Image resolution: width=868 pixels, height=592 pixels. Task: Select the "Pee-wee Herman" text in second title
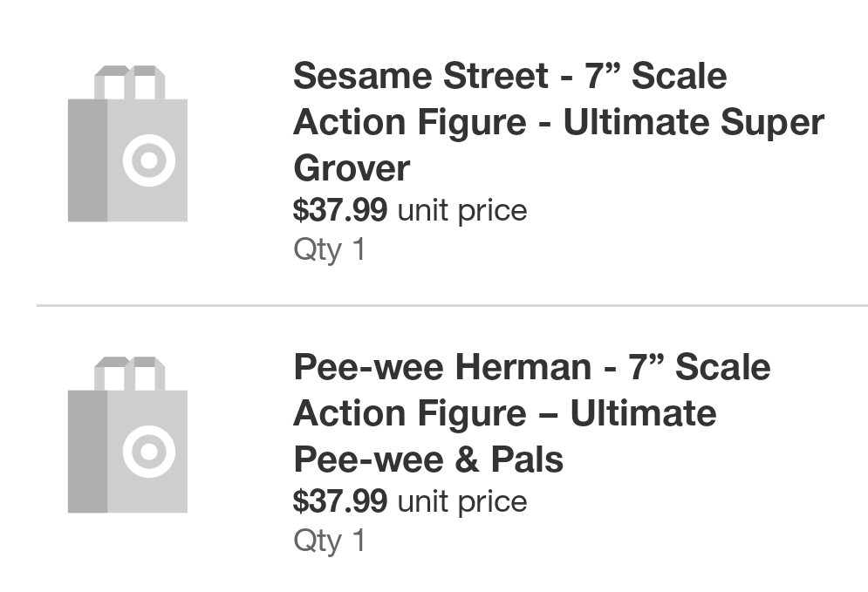click(441, 367)
